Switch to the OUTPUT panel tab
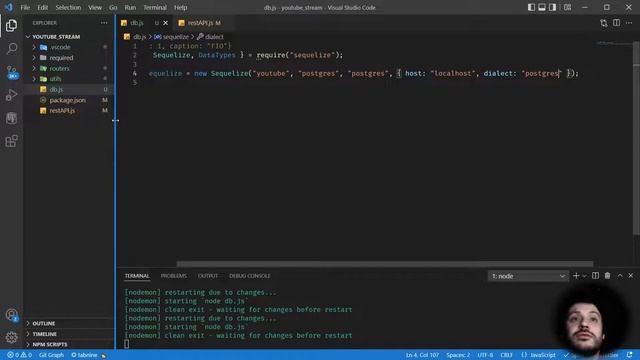The height and width of the screenshot is (360, 640). pos(208,276)
